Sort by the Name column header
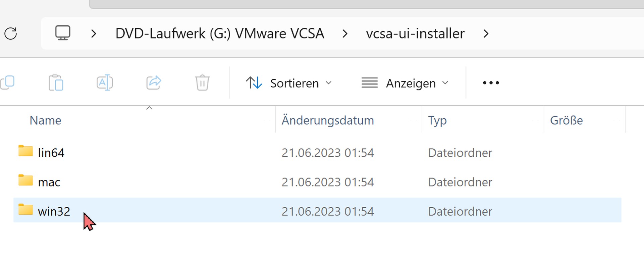The image size is (644, 272). pyautogui.click(x=45, y=120)
